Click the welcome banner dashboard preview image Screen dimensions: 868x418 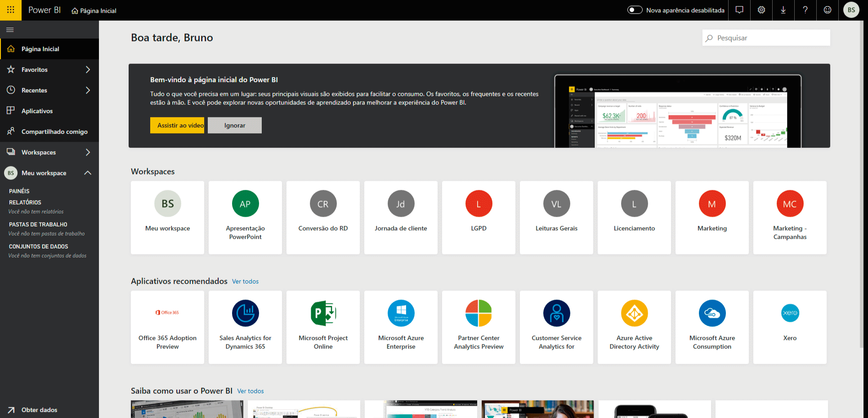click(678, 111)
